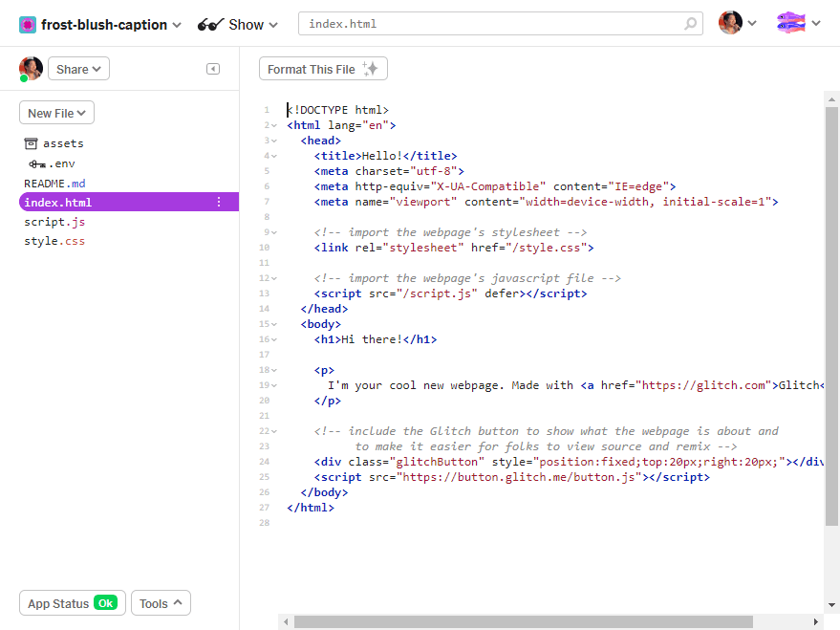Toggle fold arrow on line 16
840x630 pixels.
coord(274,339)
